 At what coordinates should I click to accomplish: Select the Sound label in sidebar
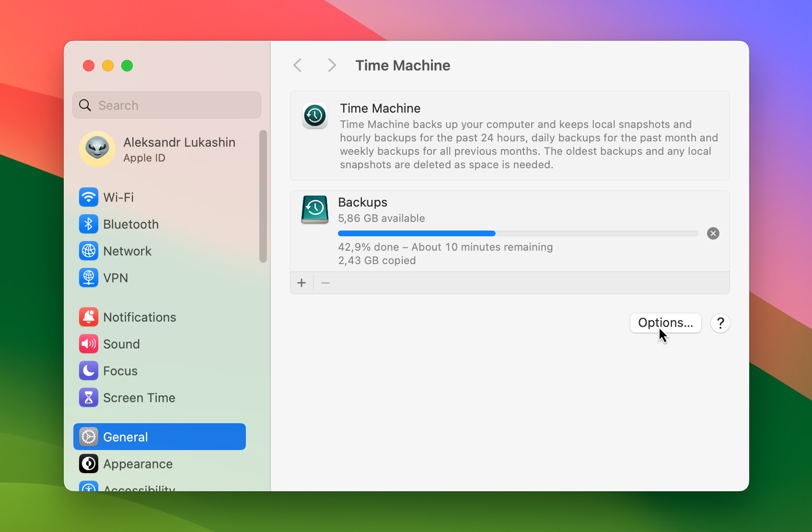tap(122, 344)
